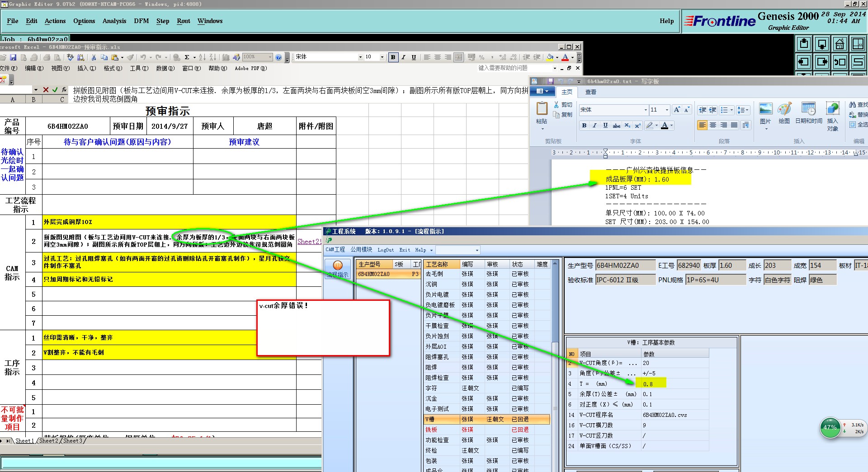
Task: Toggle Italic in WordPad ribbon
Action: click(x=594, y=126)
